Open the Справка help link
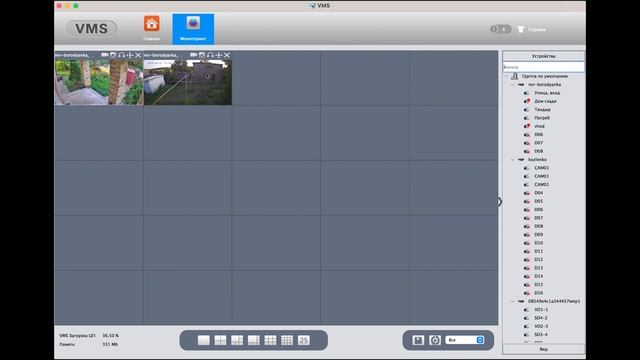Viewport: 640px width, 360px height. point(537,29)
